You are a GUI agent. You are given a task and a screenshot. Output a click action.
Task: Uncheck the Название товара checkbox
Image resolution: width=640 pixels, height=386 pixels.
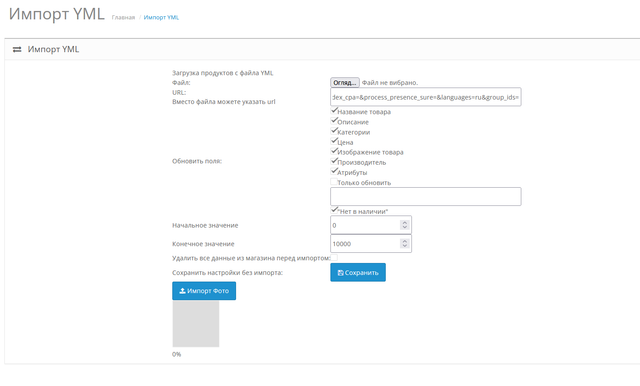coord(334,110)
